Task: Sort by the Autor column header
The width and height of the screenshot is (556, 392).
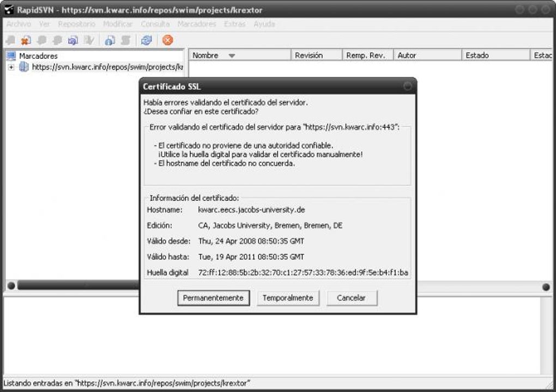Action: tap(428, 55)
